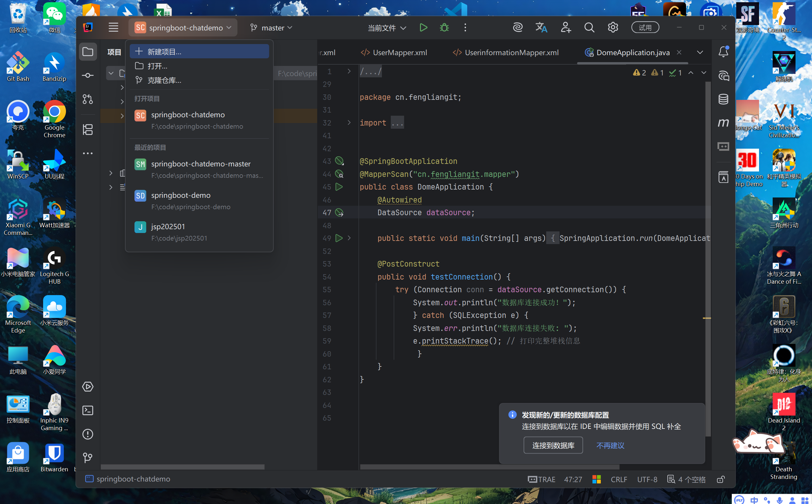Open the translation plugin icon
The height and width of the screenshot is (504, 812).
pyautogui.click(x=541, y=28)
